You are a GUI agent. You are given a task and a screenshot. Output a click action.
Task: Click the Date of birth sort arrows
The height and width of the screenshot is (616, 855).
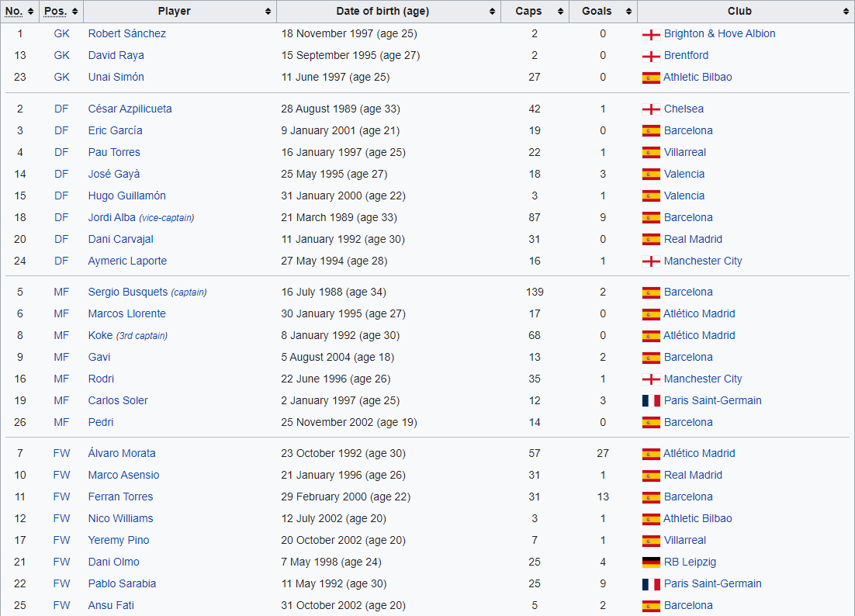[493, 12]
